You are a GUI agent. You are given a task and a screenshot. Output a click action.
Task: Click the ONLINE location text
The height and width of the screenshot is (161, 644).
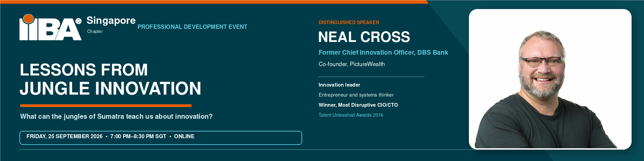tap(184, 136)
